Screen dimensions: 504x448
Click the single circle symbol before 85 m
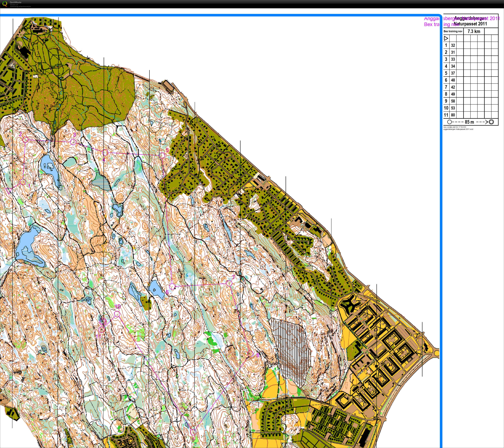[x=449, y=122]
